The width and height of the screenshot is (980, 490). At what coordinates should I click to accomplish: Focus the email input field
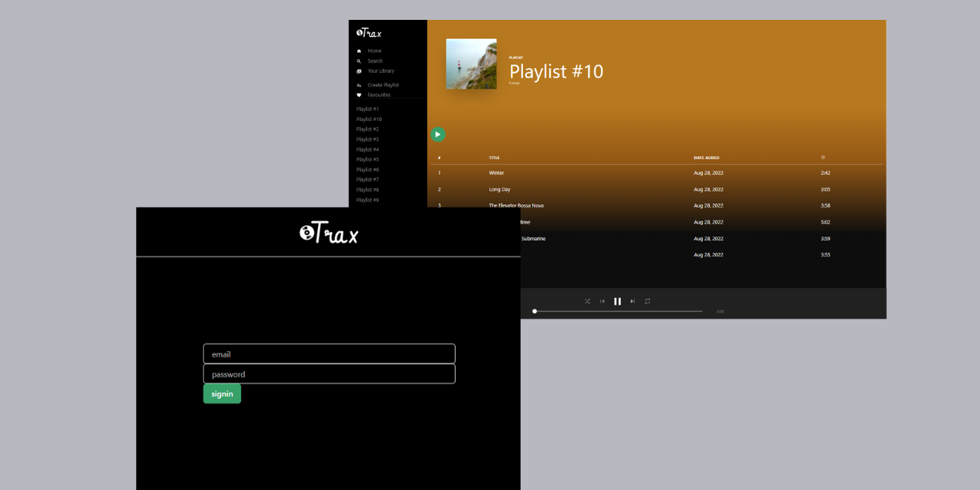point(329,354)
